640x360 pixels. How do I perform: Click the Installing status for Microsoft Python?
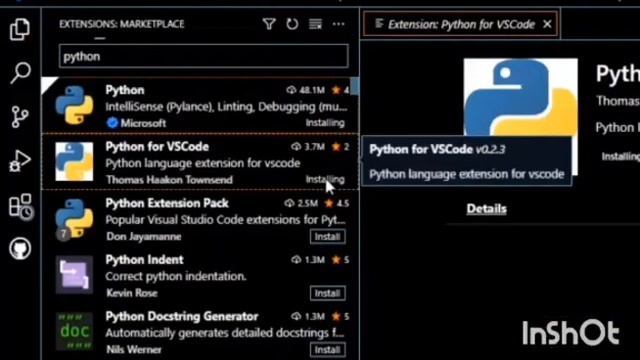click(325, 123)
